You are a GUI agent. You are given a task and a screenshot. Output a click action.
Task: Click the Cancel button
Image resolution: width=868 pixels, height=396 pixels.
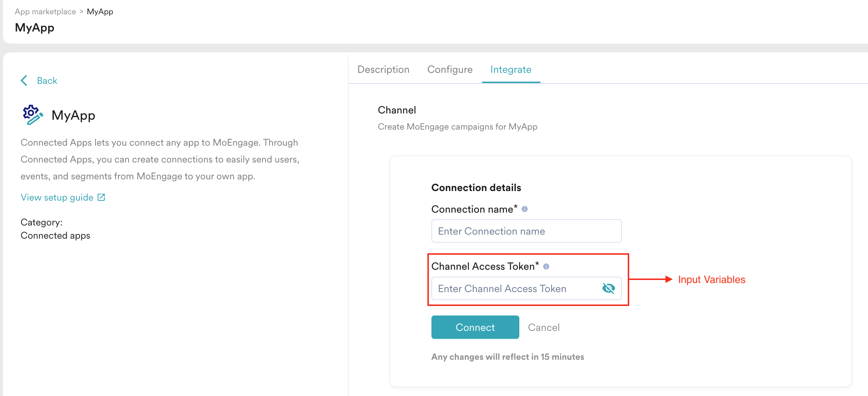(x=544, y=327)
